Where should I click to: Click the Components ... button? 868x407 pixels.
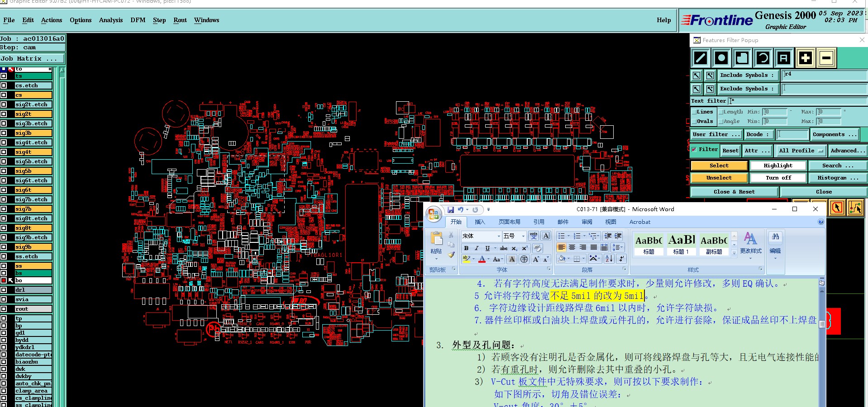pos(835,134)
